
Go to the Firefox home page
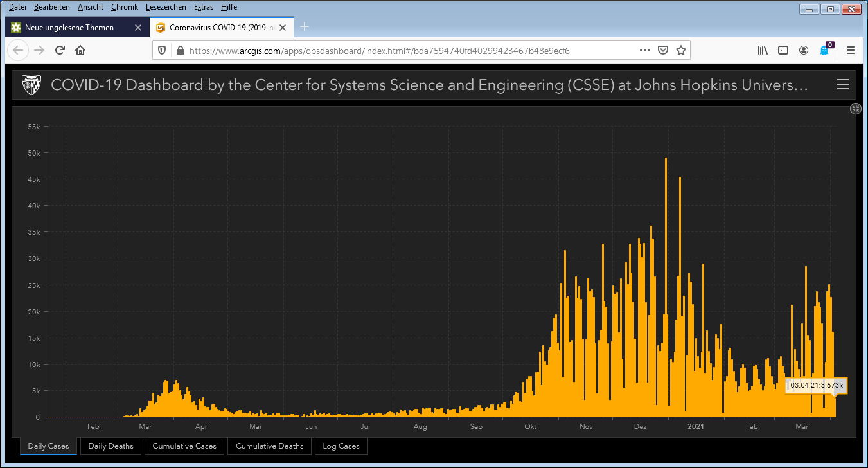[x=80, y=50]
